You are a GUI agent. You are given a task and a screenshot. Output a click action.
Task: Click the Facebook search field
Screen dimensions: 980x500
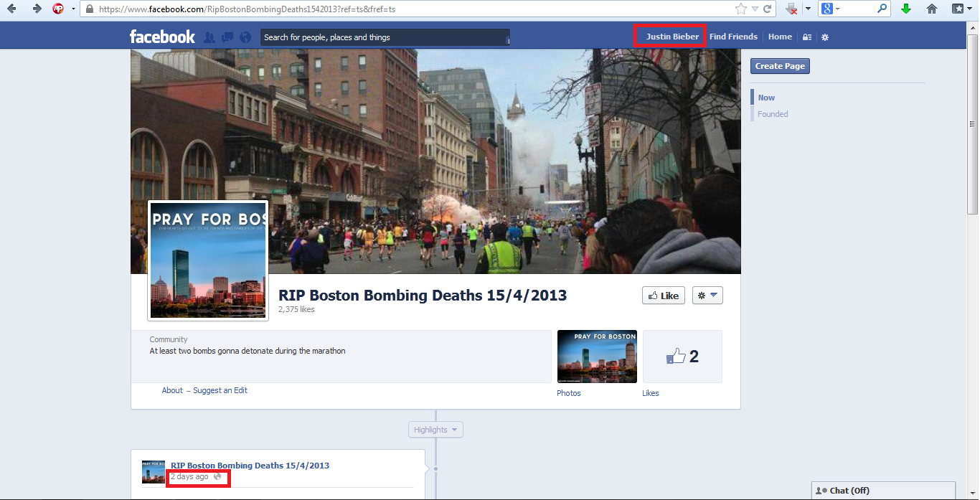385,37
